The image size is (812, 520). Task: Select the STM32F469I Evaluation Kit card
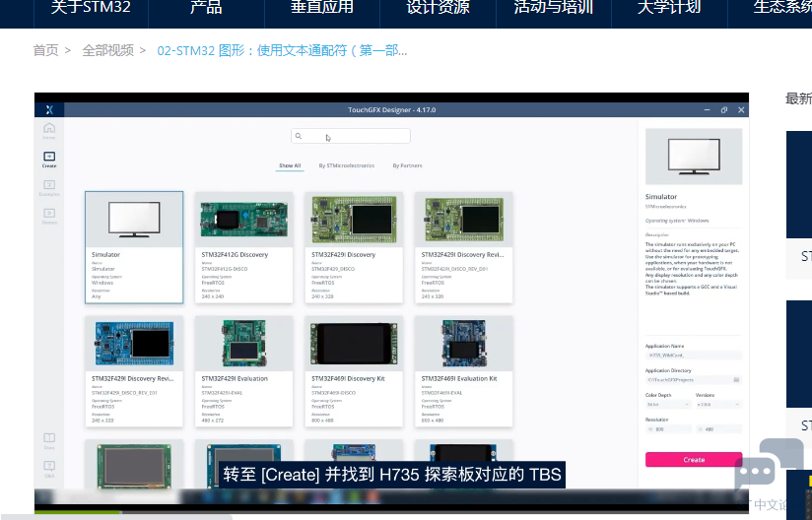[x=463, y=371]
